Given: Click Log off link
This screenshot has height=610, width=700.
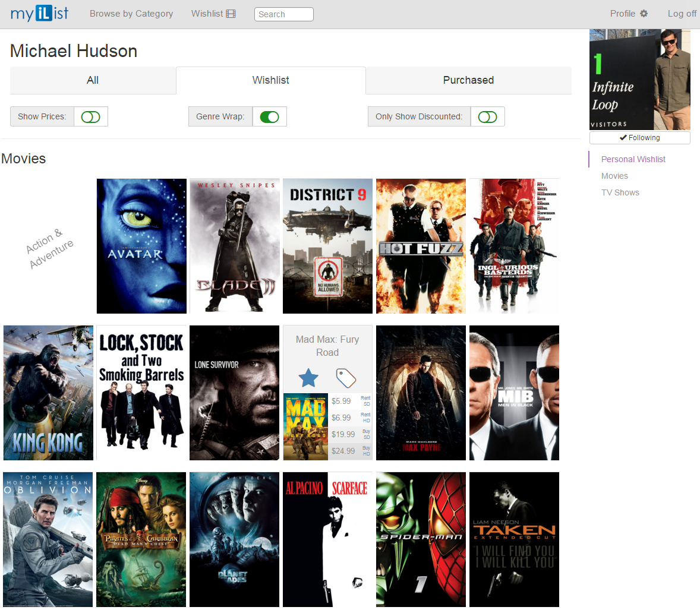Looking at the screenshot, I should pyautogui.click(x=682, y=14).
